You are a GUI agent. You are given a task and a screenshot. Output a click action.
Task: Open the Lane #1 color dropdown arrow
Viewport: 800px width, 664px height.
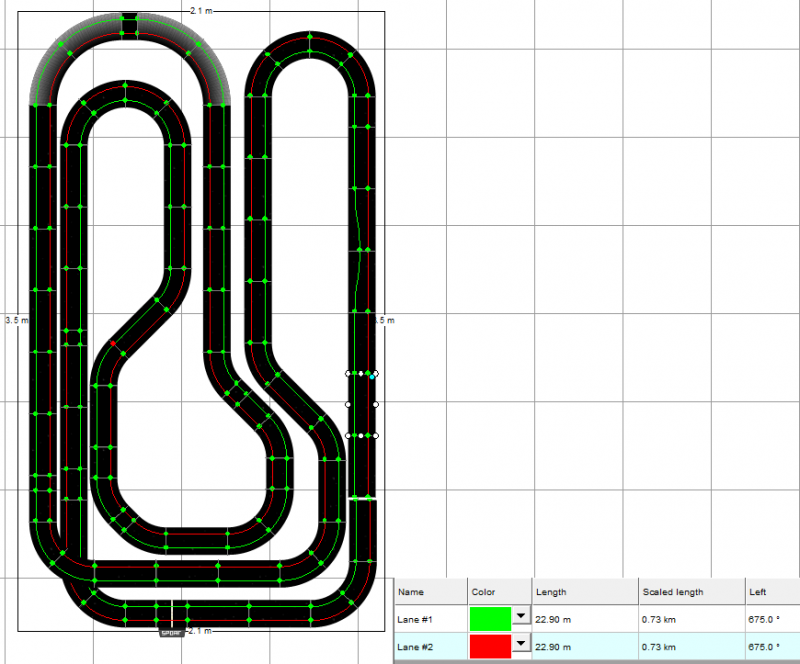pos(520,619)
